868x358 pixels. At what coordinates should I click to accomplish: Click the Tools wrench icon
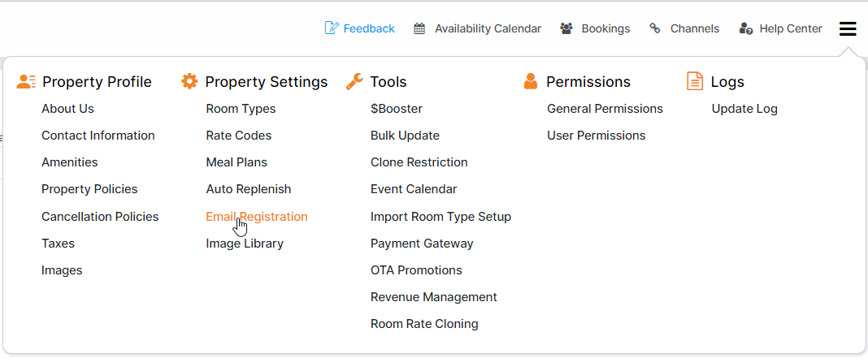pos(354,81)
